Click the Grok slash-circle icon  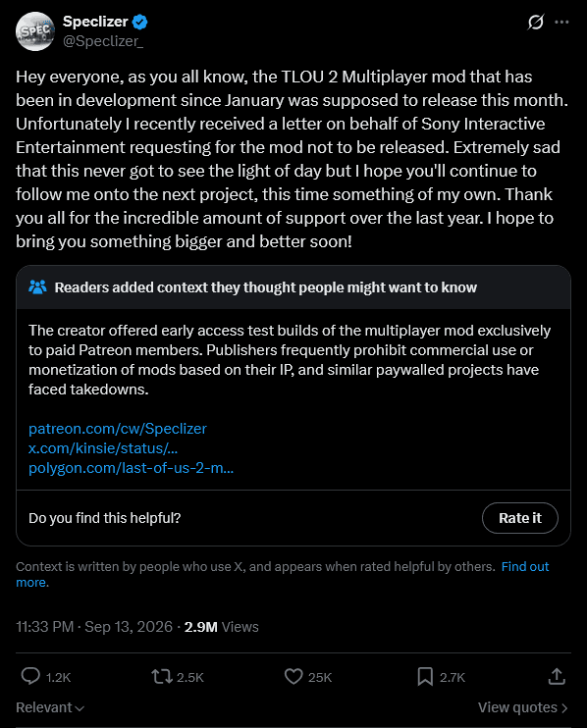point(535,22)
